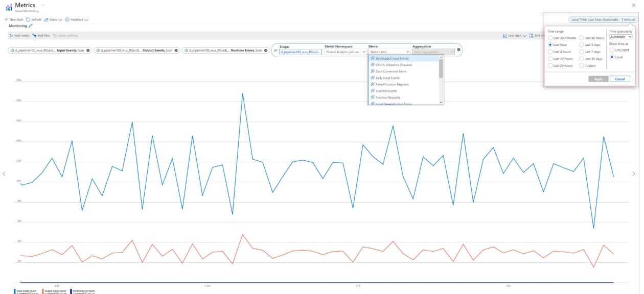The image size is (644, 294).
Task: Open the Local Time range pill
Action: [603, 19]
